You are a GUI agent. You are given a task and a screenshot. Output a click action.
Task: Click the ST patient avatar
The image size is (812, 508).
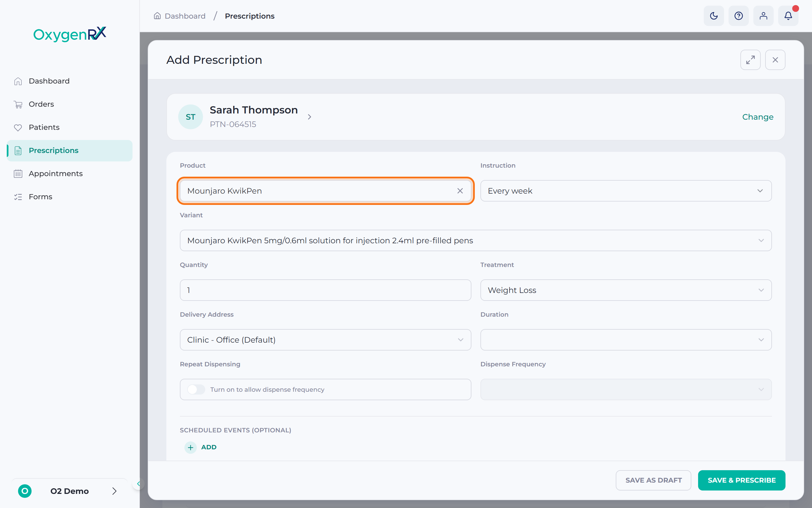191,117
